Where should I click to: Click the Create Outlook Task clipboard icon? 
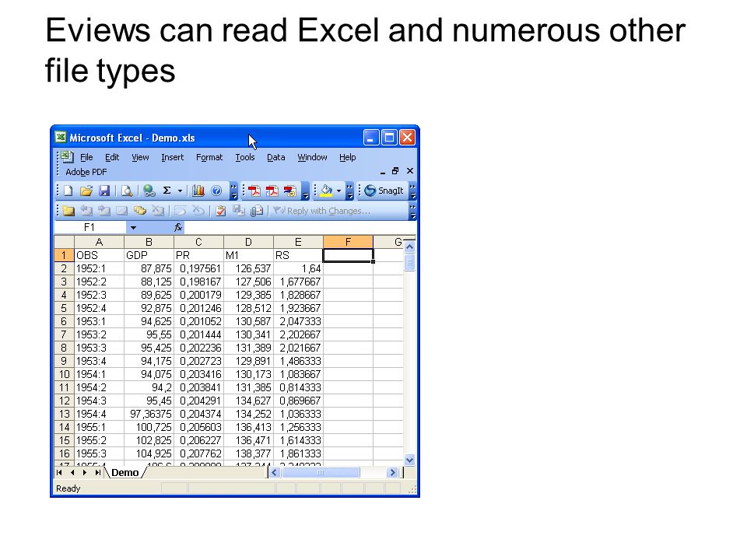220,211
